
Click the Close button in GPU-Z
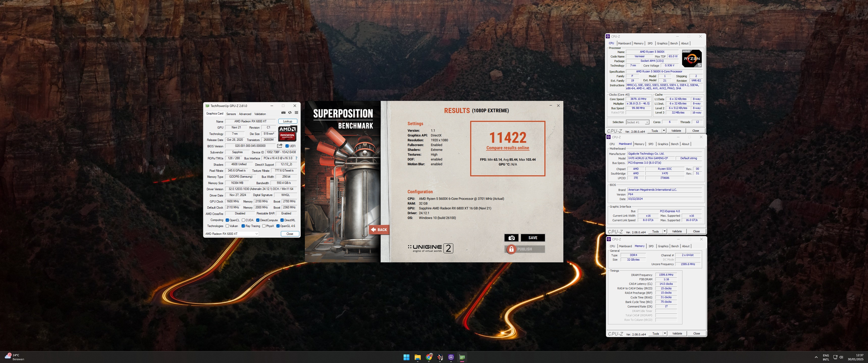pos(290,234)
